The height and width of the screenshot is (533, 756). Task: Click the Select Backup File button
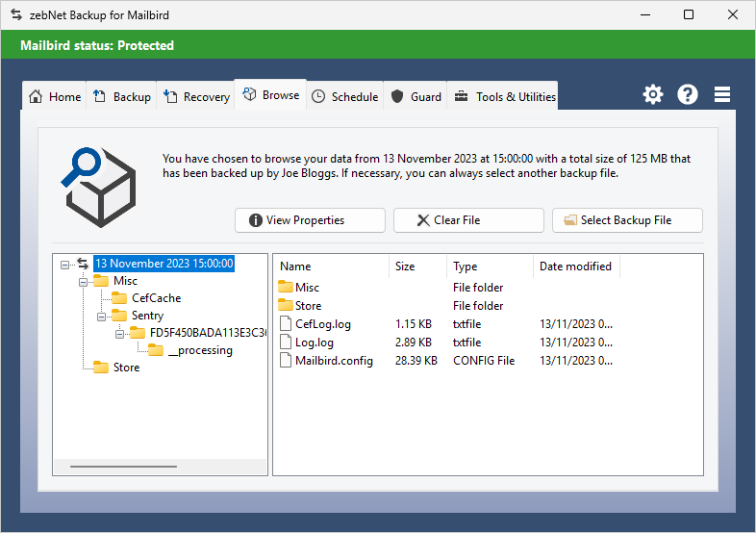point(627,220)
